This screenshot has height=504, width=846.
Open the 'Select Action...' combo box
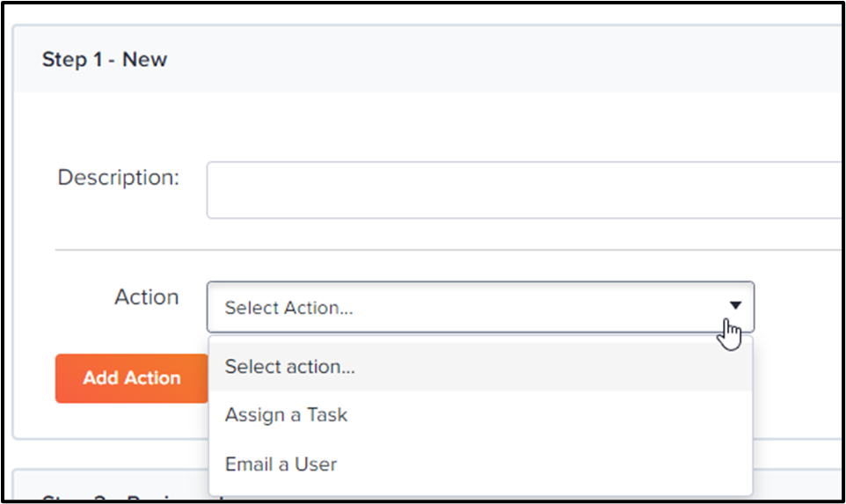[x=480, y=306]
